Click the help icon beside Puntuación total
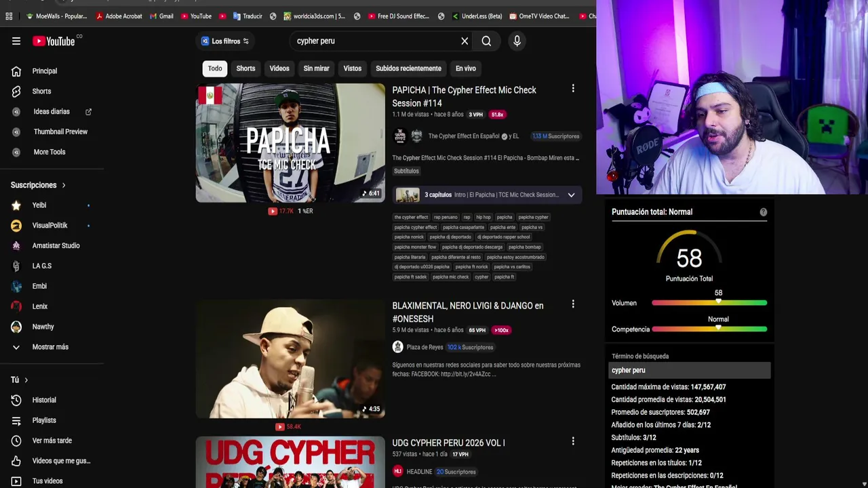Image resolution: width=868 pixels, height=488 pixels. (x=763, y=212)
